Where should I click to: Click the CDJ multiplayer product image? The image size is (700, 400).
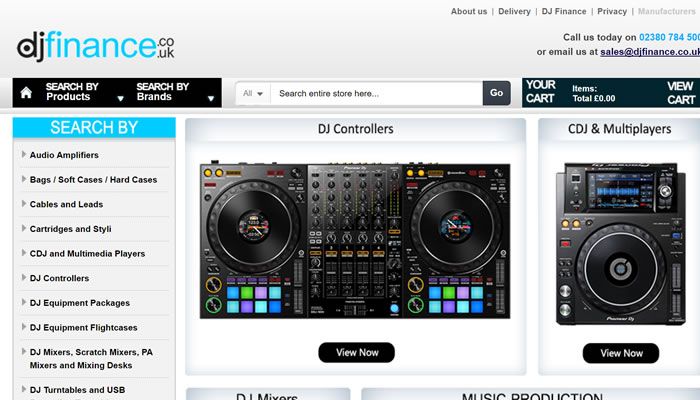(x=620, y=245)
